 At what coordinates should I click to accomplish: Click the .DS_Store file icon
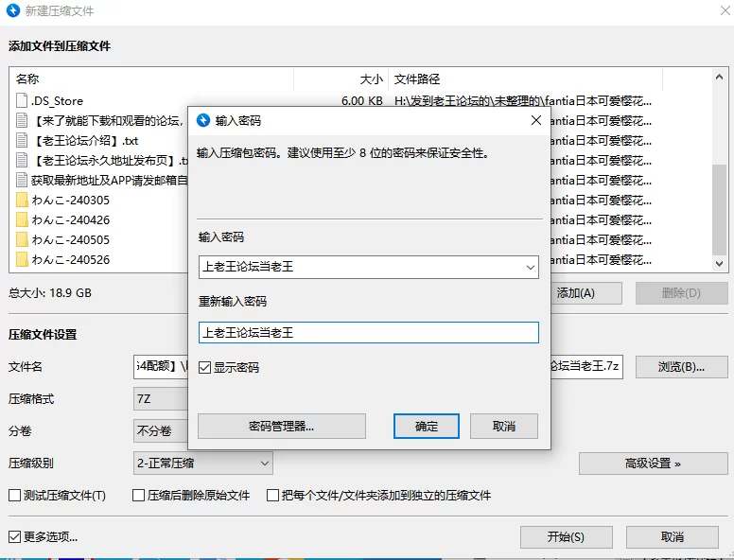[23, 101]
